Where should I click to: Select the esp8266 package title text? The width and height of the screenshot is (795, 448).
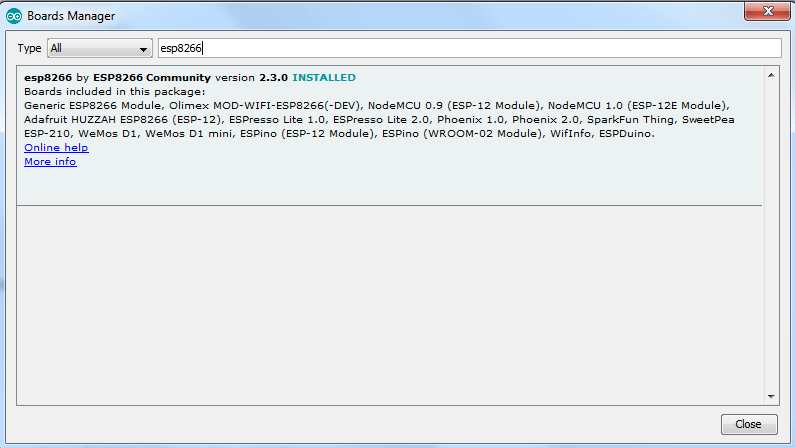pyautogui.click(x=48, y=78)
